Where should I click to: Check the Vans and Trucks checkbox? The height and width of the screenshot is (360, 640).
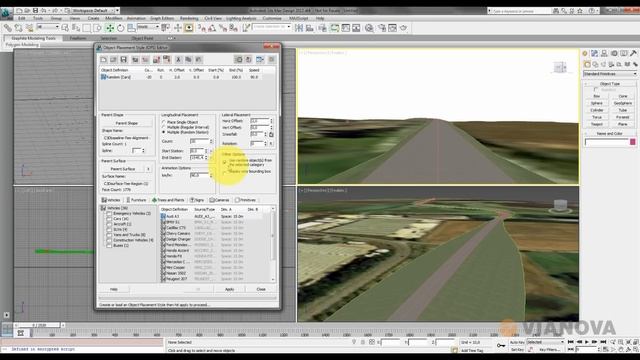click(109, 235)
